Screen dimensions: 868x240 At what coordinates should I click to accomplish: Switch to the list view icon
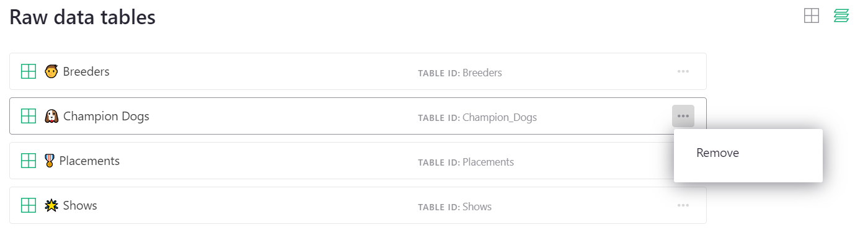(841, 16)
